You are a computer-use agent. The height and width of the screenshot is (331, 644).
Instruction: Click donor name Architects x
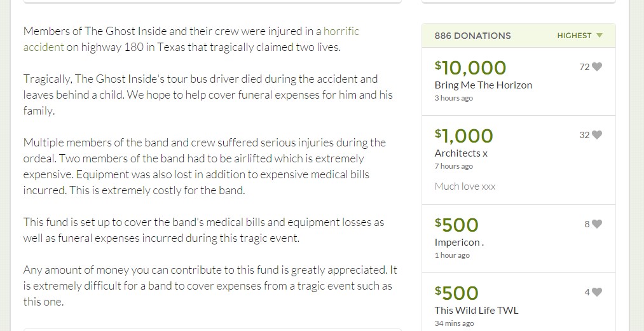[x=462, y=153]
